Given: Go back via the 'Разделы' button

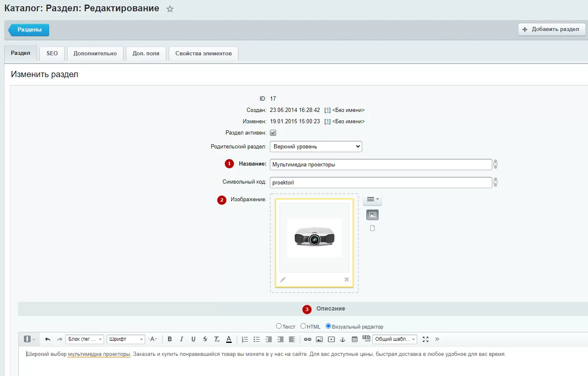Looking at the screenshot, I should pos(29,30).
